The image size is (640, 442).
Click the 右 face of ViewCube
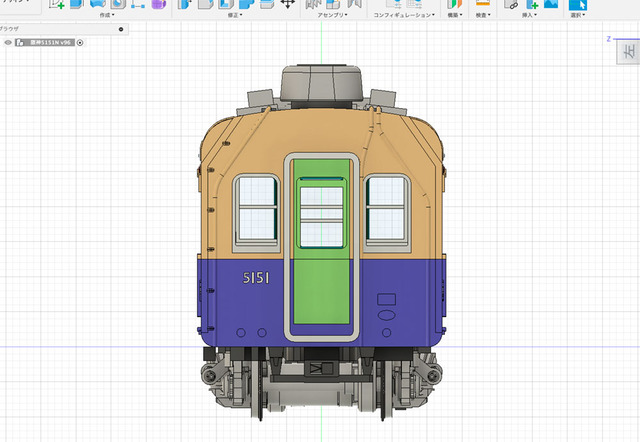click(629, 52)
